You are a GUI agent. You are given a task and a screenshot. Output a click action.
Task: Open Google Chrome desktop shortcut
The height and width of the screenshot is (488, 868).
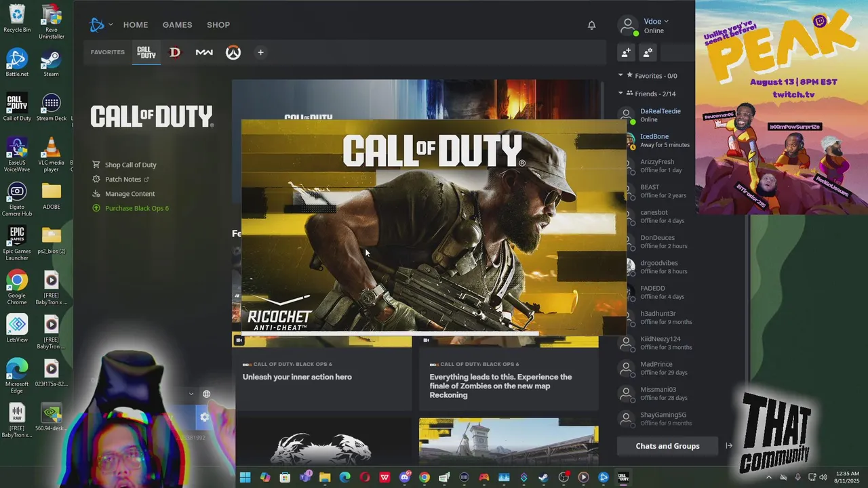point(17,287)
